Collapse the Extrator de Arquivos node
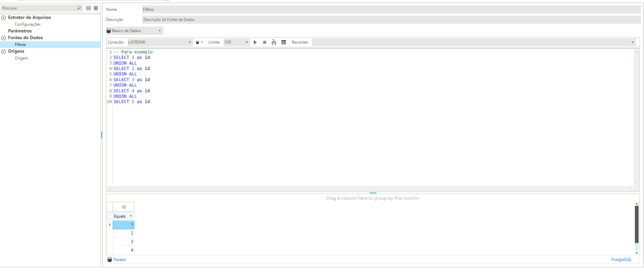 click(x=4, y=18)
